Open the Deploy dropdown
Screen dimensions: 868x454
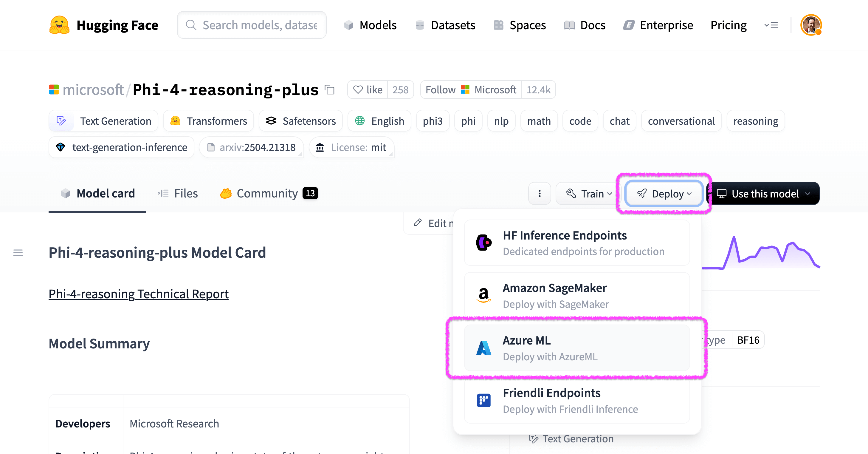tap(664, 193)
